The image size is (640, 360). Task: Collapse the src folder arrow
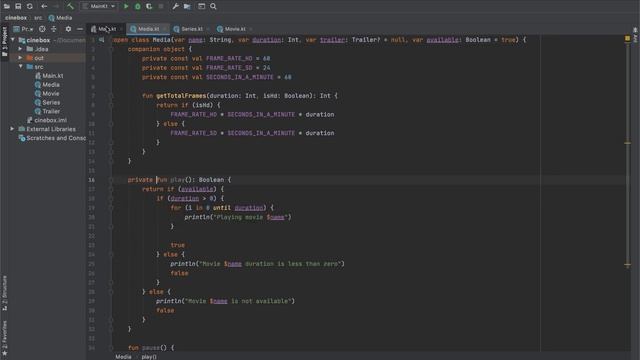point(20,67)
